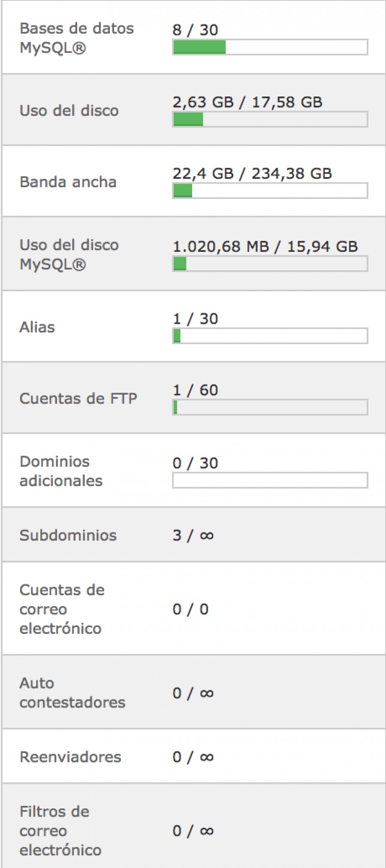The width and height of the screenshot is (386, 868).
Task: Click the FTP accounts 1 / 60 progress bar
Action: pos(270,407)
